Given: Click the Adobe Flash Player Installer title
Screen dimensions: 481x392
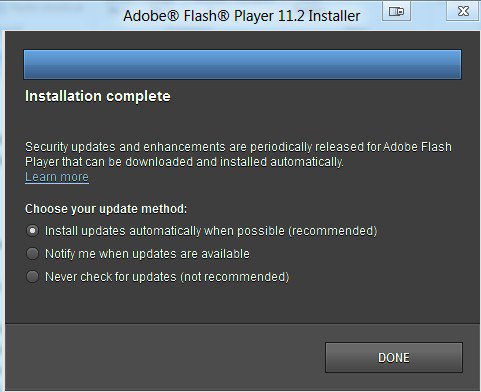Looking at the screenshot, I should coord(242,16).
